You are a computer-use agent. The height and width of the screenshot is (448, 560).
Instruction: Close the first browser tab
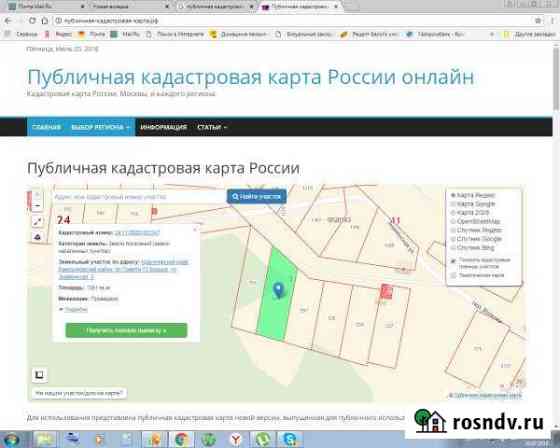(82, 6)
